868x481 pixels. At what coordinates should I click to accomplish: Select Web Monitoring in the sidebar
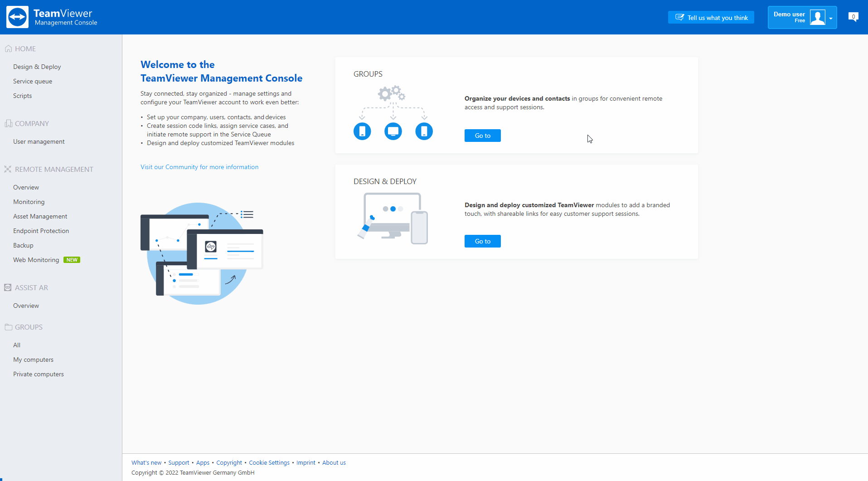(36, 259)
